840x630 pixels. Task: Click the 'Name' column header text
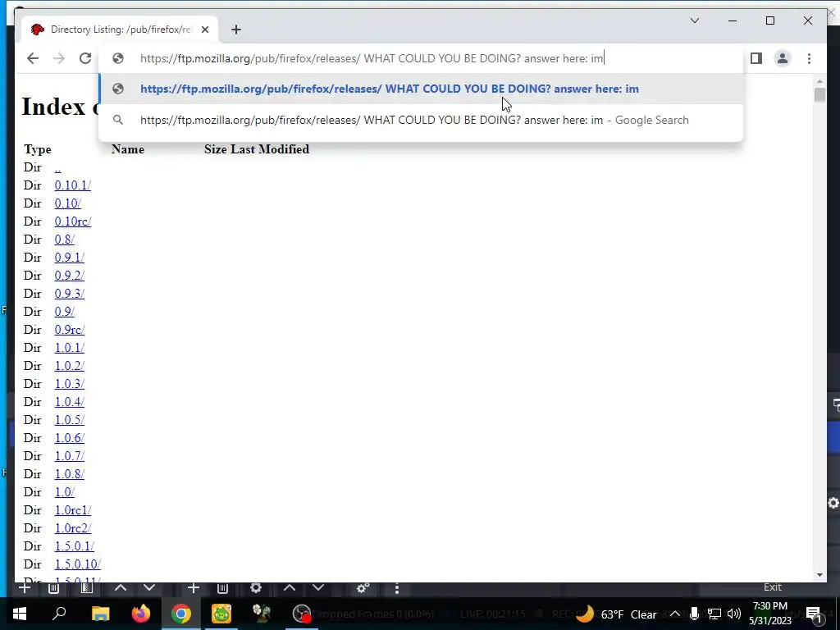(x=127, y=149)
